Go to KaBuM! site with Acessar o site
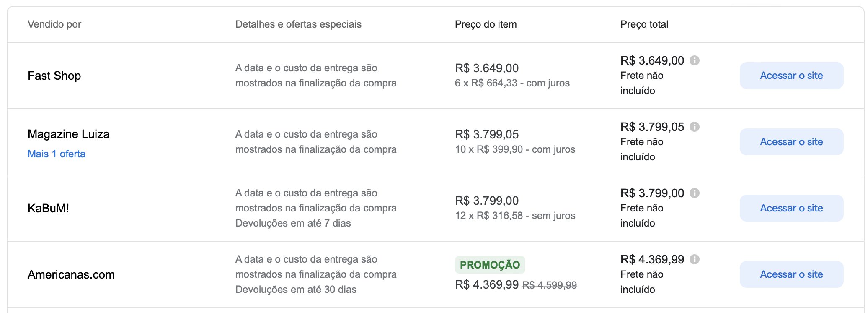Screen dimensions: 868x313 [791, 208]
